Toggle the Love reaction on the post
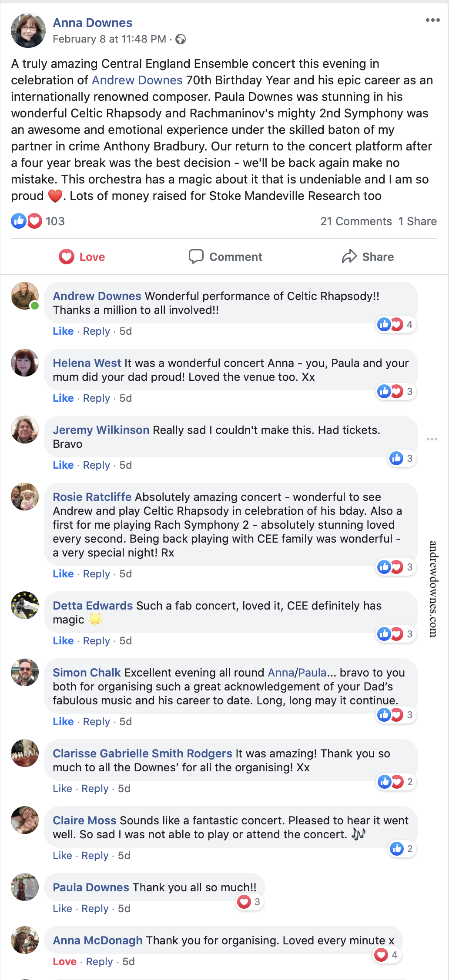Viewport: 449px width, 980px height. 82,257
